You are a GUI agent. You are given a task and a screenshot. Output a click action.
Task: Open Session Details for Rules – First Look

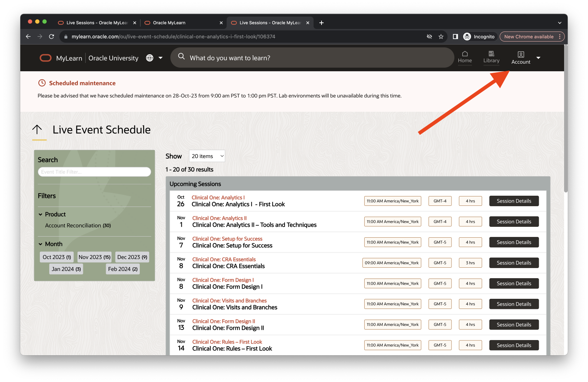[514, 345]
